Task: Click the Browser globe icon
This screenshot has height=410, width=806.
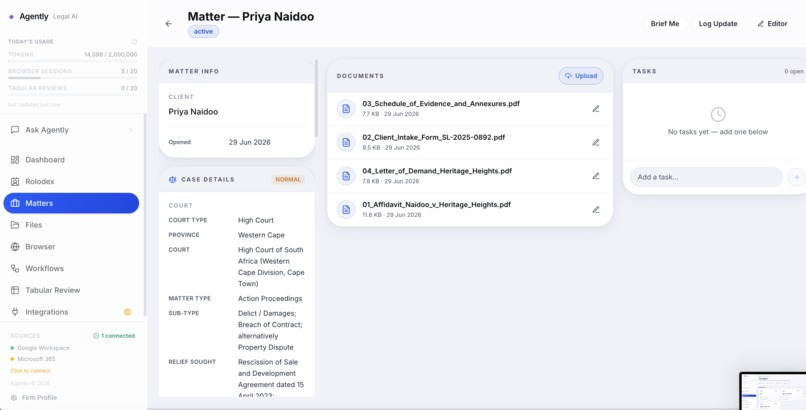Action: [x=15, y=247]
